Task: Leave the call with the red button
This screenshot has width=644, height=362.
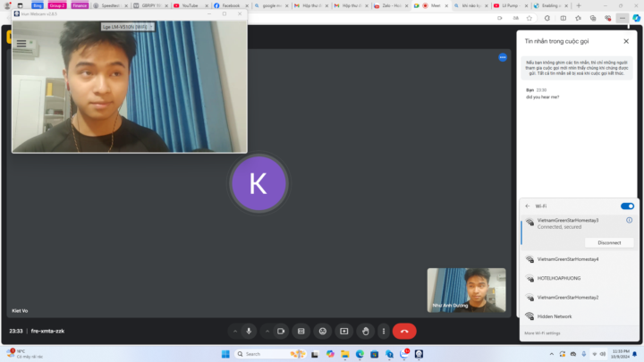Action: (x=404, y=332)
